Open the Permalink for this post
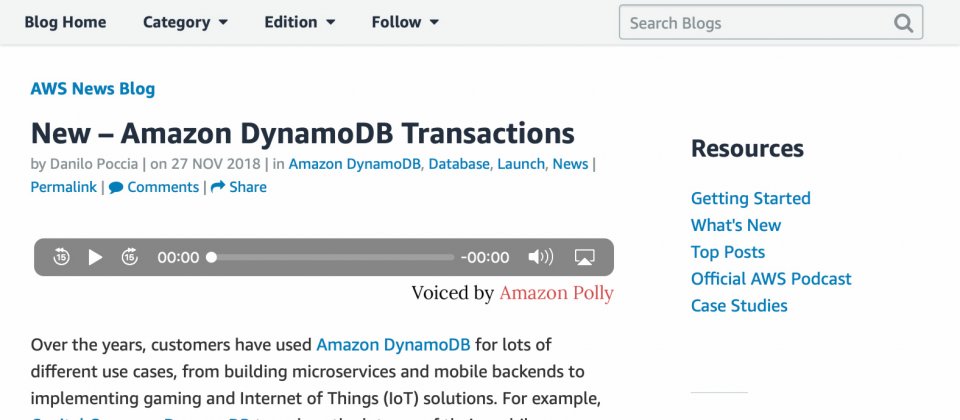The image size is (960, 420). tap(64, 187)
